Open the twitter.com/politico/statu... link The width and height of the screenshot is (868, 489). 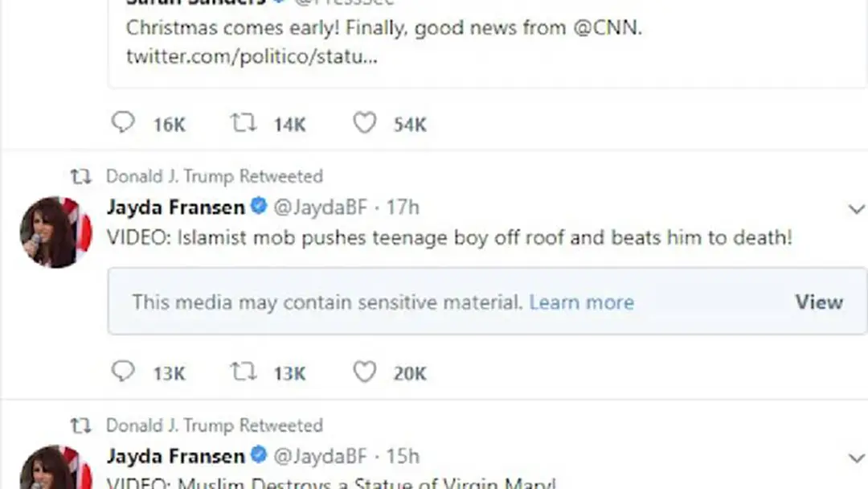point(252,56)
